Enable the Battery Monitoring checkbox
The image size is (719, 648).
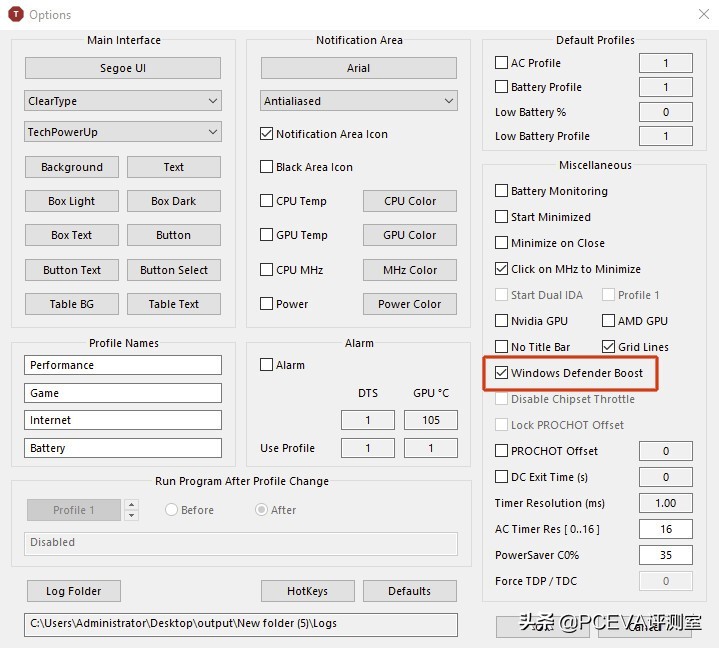502,191
